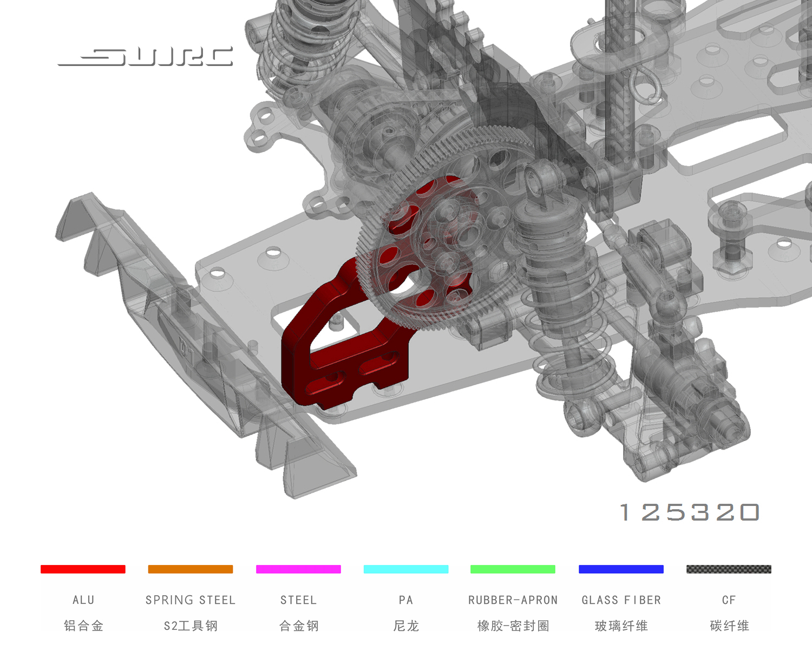
Task: Click the orange SPRING STEEL swatch
Action: click(191, 569)
